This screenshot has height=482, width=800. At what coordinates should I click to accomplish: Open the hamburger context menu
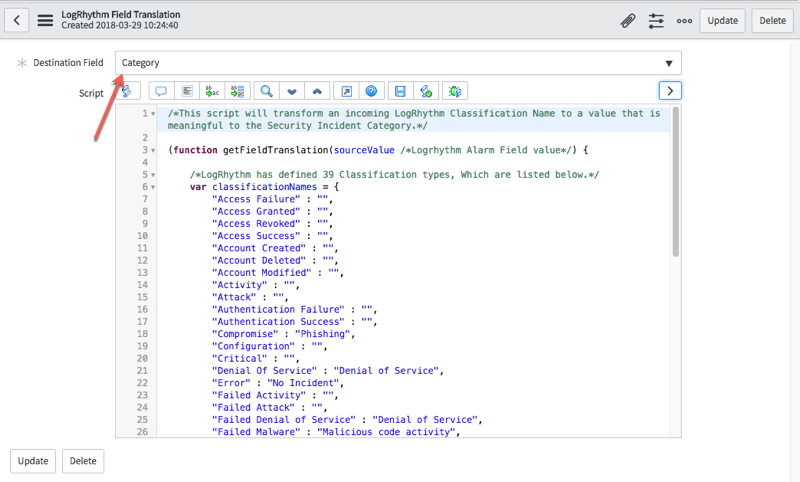(x=45, y=20)
